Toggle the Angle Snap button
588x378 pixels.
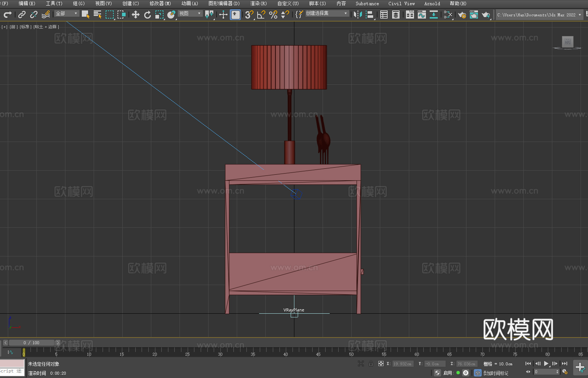pyautogui.click(x=261, y=14)
